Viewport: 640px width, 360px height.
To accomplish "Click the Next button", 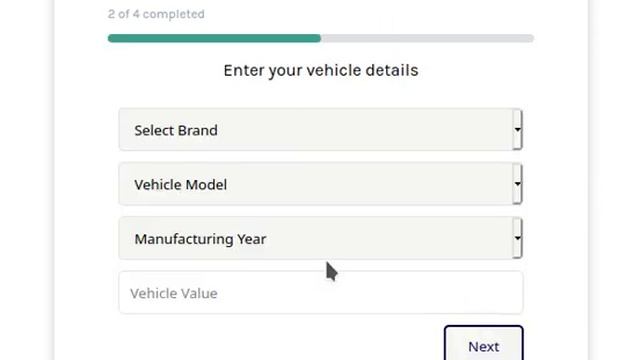I will pyautogui.click(x=484, y=343).
